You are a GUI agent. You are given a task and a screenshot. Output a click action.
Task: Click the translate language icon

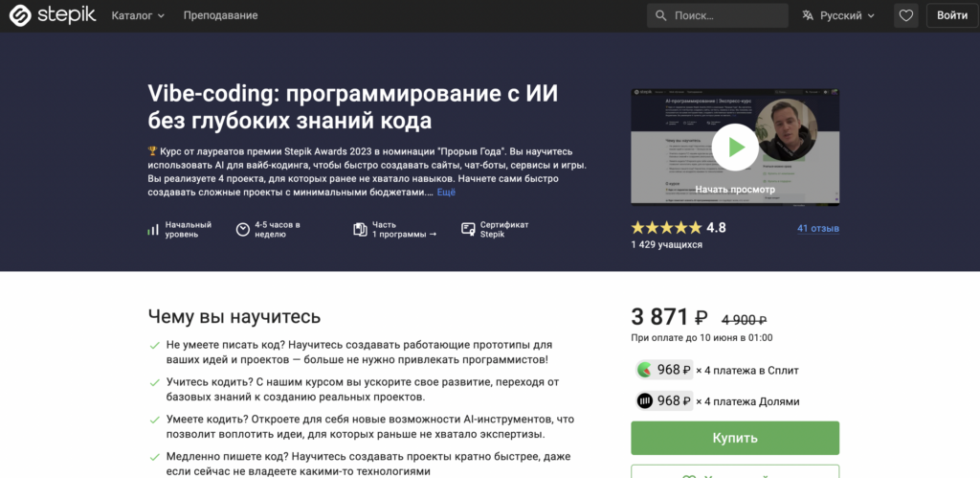(808, 15)
